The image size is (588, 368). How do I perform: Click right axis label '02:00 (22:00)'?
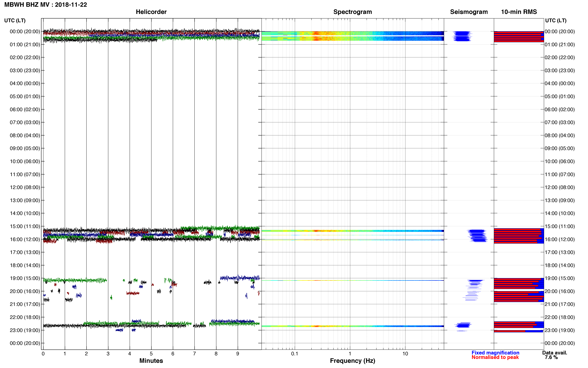point(560,57)
